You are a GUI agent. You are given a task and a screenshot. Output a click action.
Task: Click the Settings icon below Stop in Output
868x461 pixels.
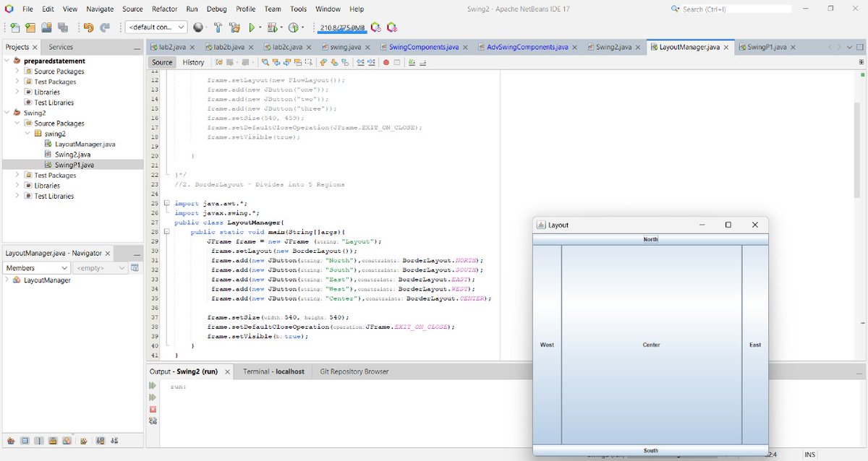point(153,421)
